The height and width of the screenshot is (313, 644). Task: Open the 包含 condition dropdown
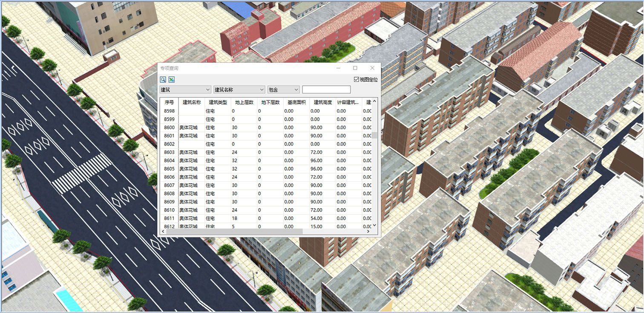click(283, 90)
